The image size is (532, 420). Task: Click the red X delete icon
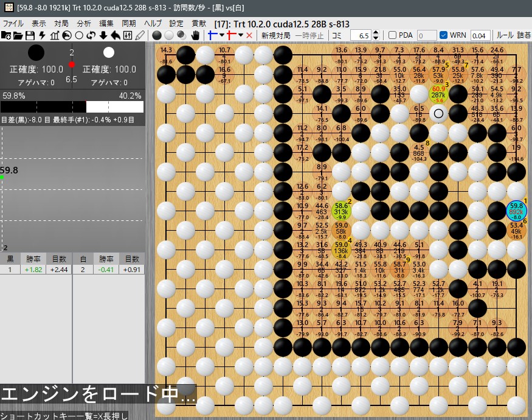tap(249, 35)
